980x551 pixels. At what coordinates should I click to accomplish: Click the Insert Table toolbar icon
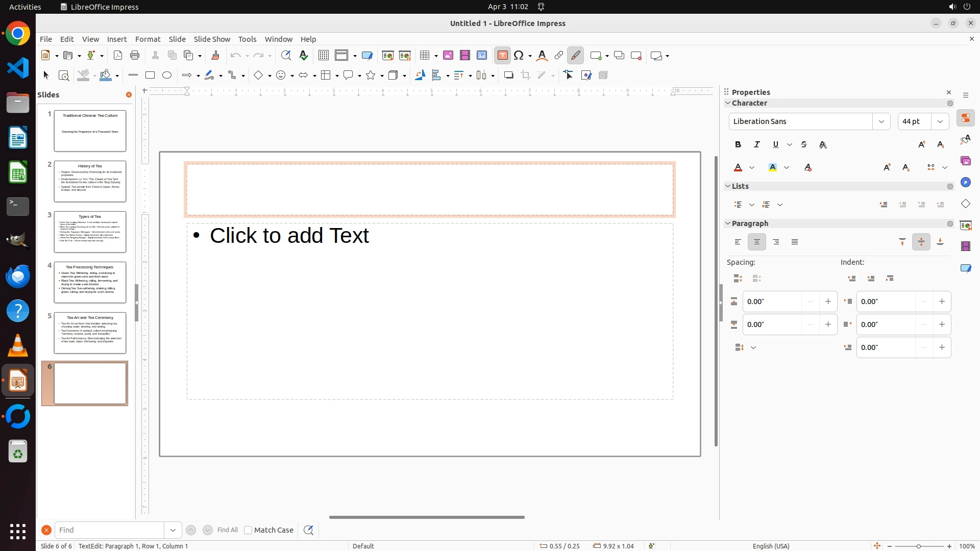[425, 56]
